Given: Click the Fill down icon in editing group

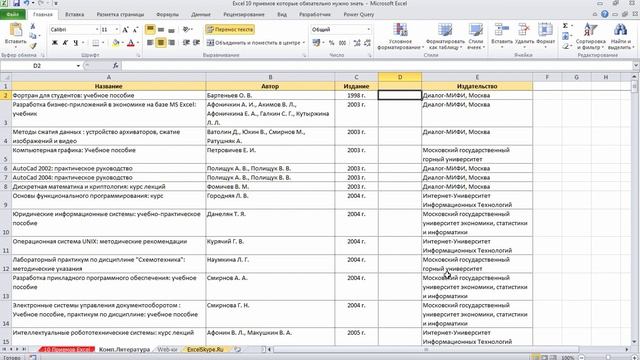Looking at the screenshot, I should (x=565, y=36).
